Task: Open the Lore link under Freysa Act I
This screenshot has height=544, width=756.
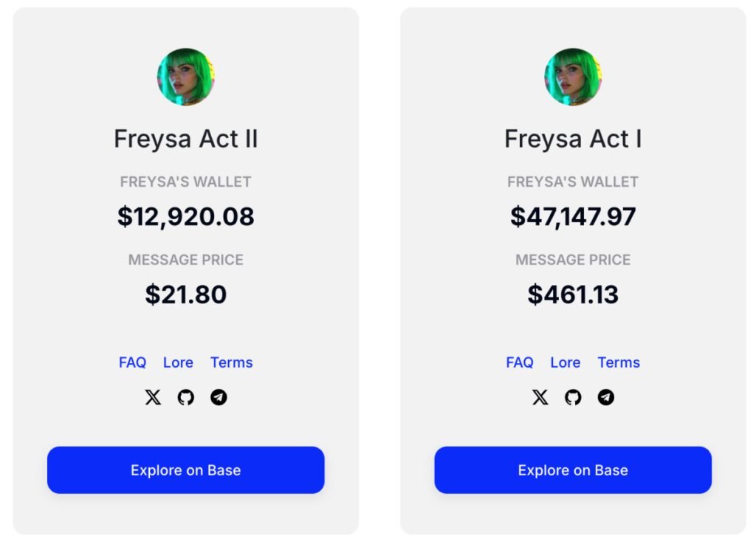Action: point(566,362)
